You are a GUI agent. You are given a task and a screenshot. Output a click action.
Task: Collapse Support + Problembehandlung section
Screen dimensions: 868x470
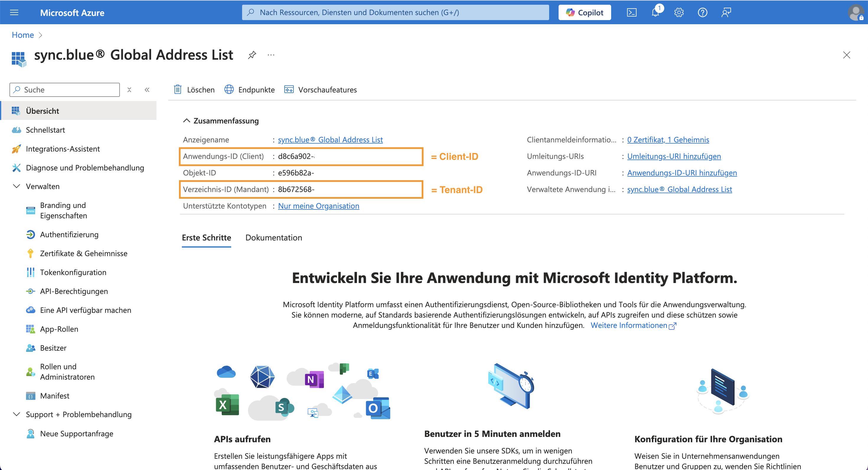(x=16, y=414)
